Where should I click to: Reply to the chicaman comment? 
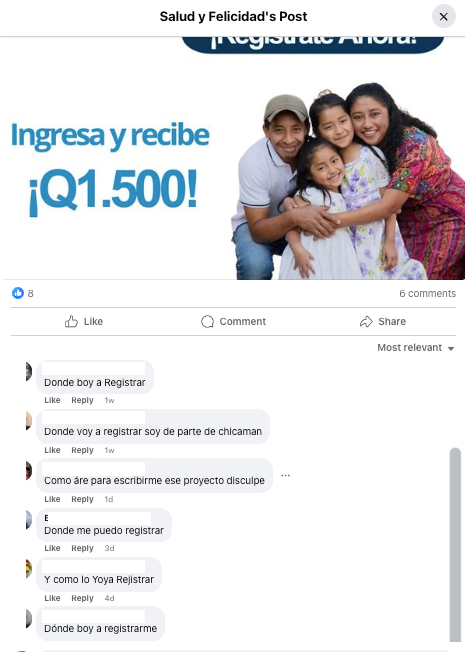click(x=82, y=450)
